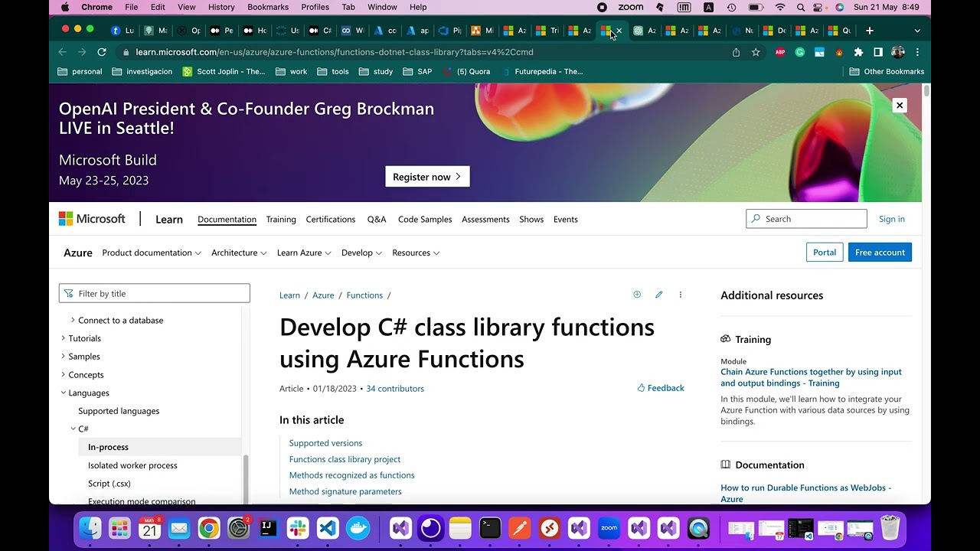The width and height of the screenshot is (980, 551).
Task: Click the Free account button
Action: [x=880, y=253]
